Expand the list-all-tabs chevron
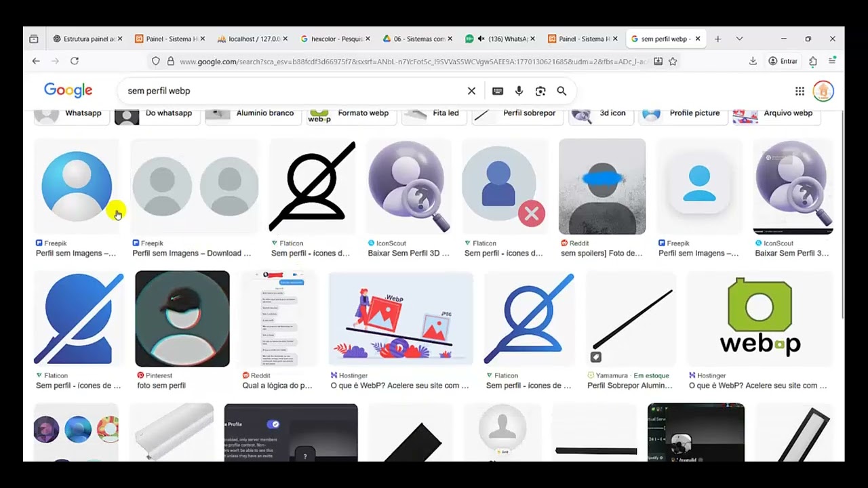Screen dimensions: 868x488 tap(739, 39)
